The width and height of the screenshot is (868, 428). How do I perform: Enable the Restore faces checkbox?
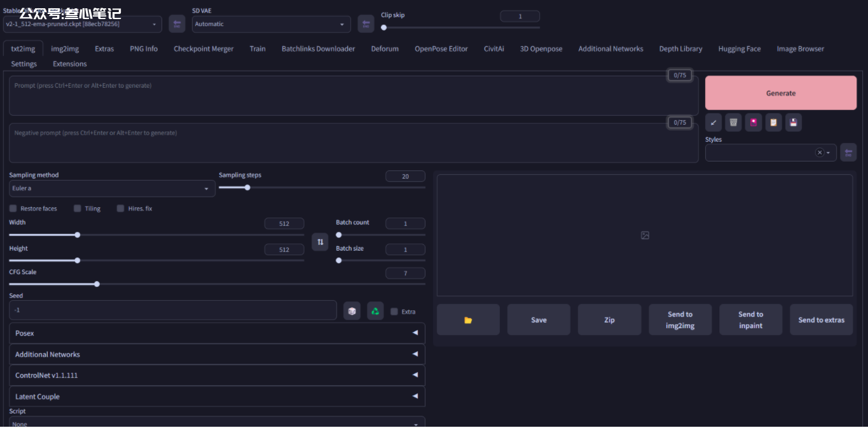tap(13, 209)
